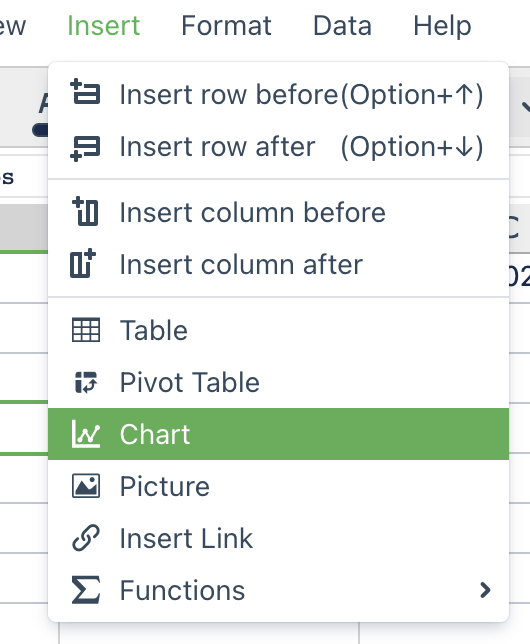Open the Data menu
The image size is (530, 644).
click(x=342, y=25)
